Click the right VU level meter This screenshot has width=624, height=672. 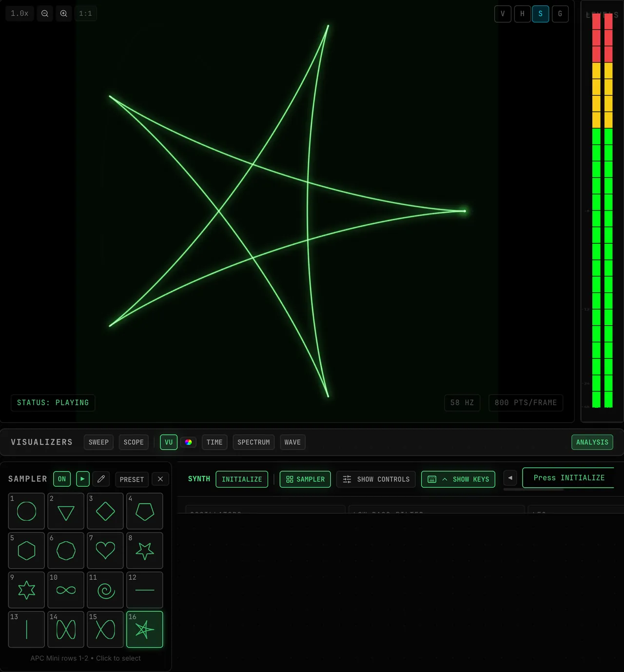pyautogui.click(x=608, y=210)
